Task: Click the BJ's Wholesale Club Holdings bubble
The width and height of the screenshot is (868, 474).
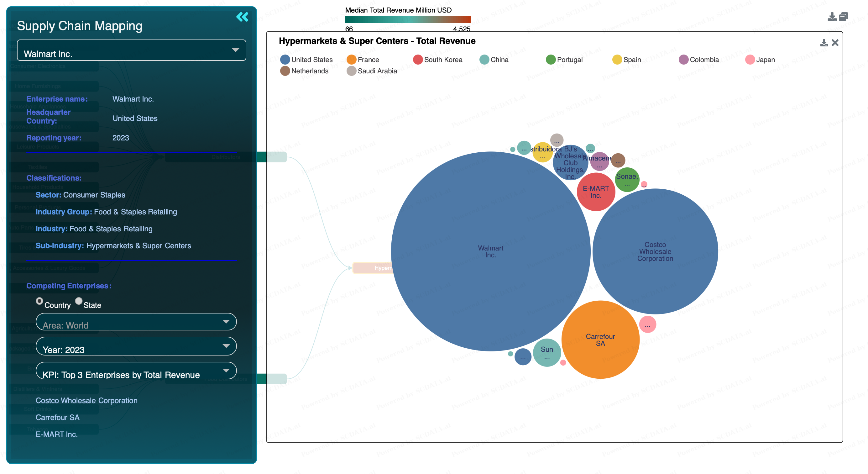Action: [x=571, y=162]
